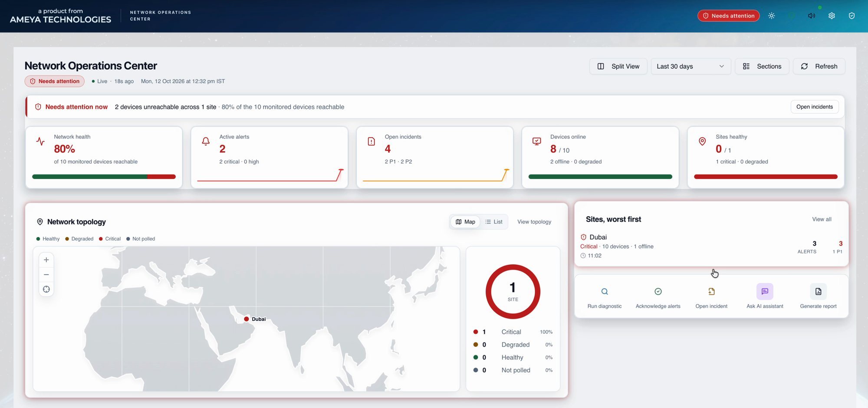Click the Needs attention pill under the title
Image resolution: width=868 pixels, height=408 pixels.
coord(55,81)
